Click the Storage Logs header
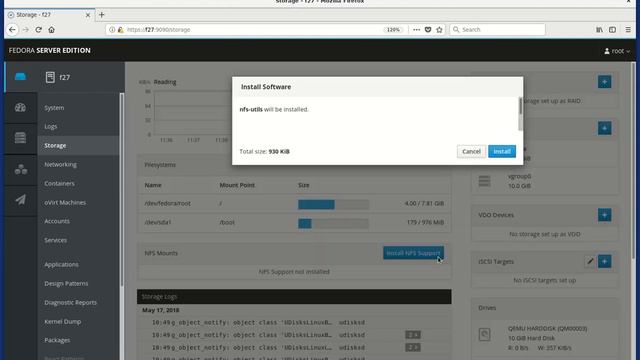 [x=294, y=297]
